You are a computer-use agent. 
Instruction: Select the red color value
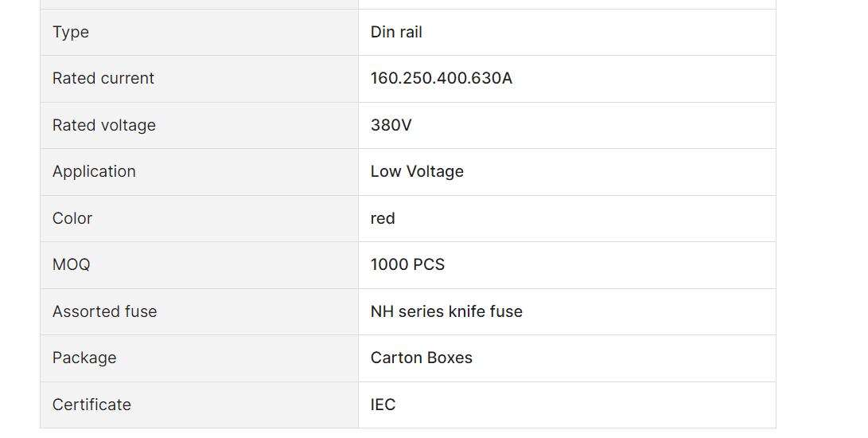[x=383, y=218]
